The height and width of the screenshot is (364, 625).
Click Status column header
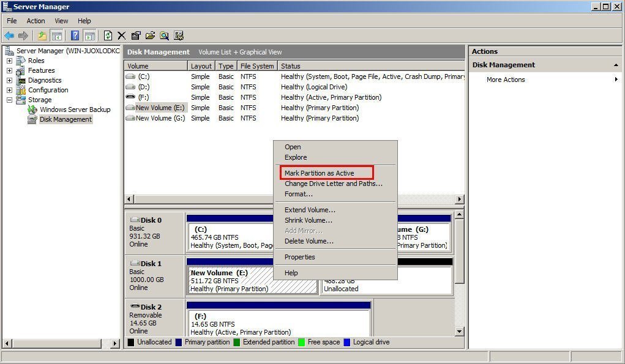[371, 66]
